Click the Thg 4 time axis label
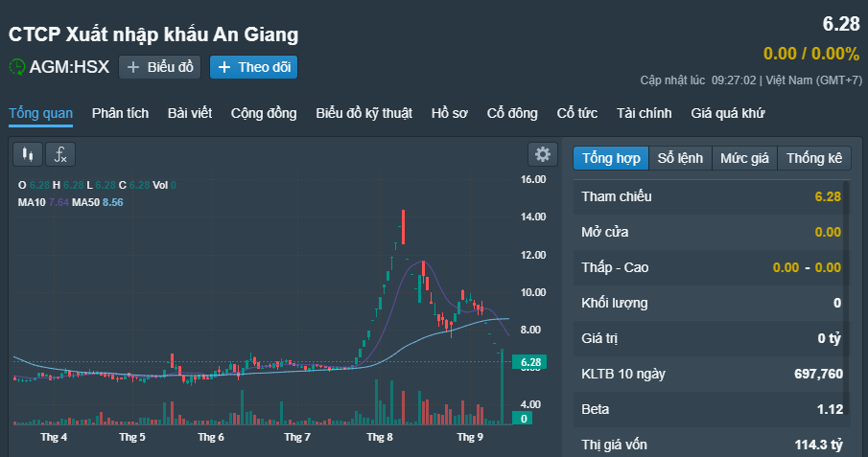Viewport: 868px width, 457px height. pyautogui.click(x=54, y=437)
